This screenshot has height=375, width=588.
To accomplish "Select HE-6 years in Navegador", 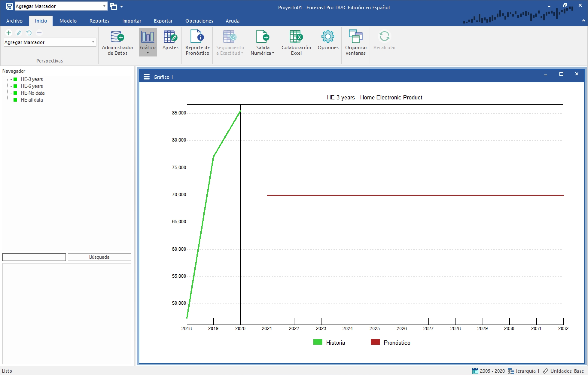I will (32, 86).
